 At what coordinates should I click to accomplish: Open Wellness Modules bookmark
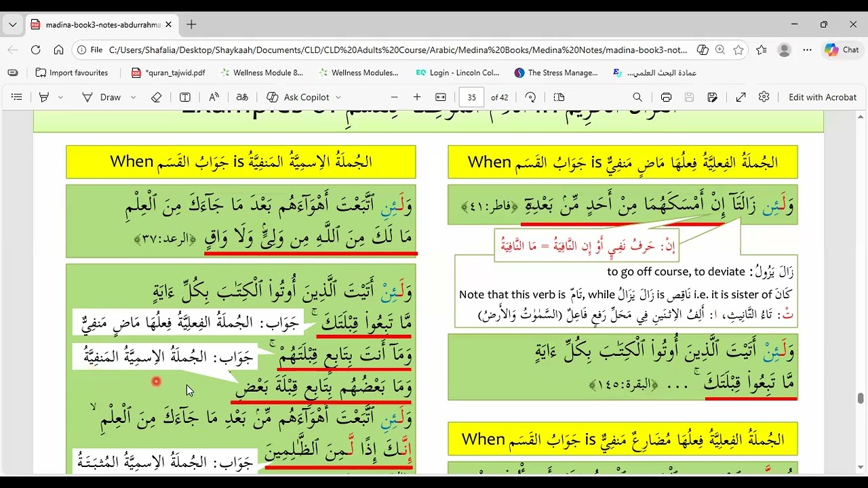tap(359, 73)
